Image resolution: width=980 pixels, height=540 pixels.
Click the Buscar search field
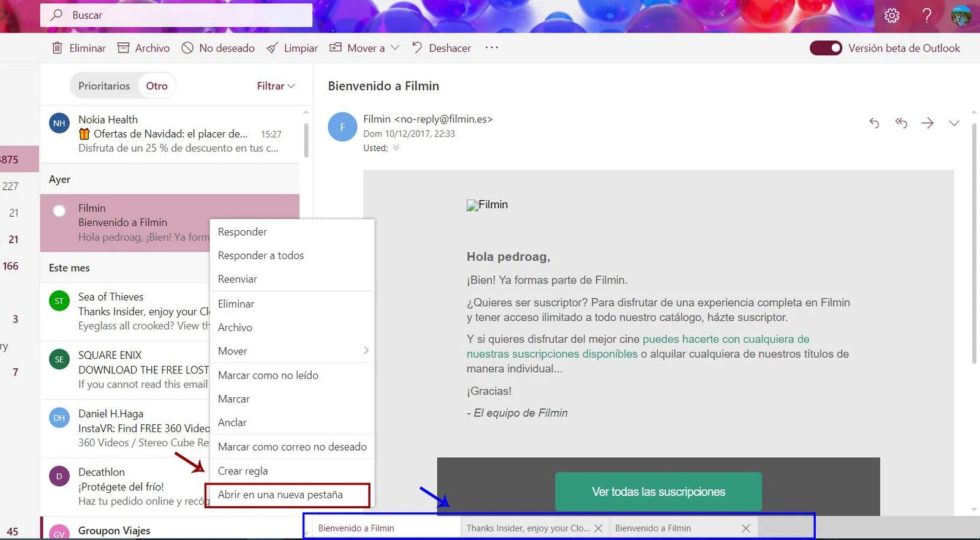[x=176, y=15]
